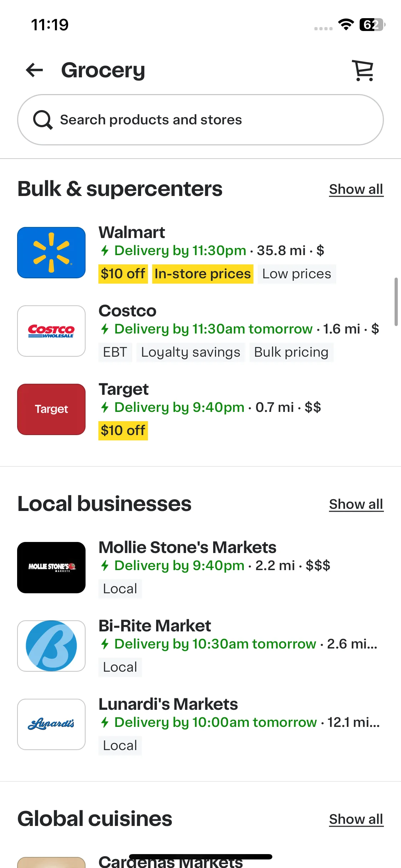The height and width of the screenshot is (868, 401).
Task: Tap the search magnifier icon
Action: [x=43, y=120]
